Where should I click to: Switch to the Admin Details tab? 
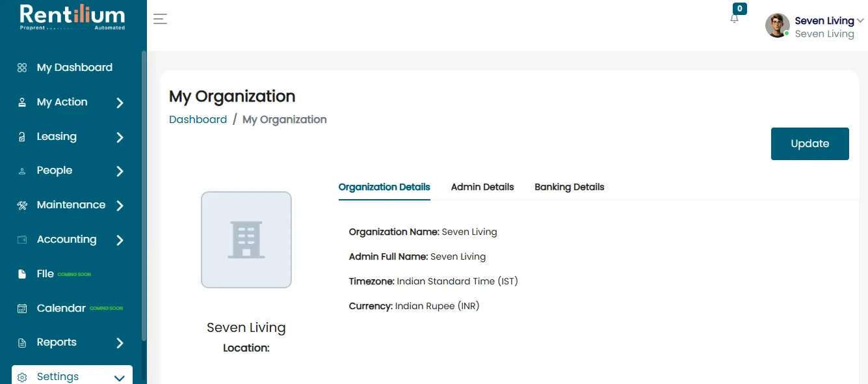coord(482,187)
